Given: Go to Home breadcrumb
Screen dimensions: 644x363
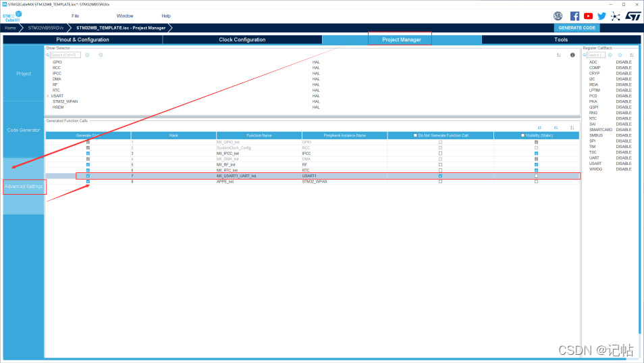Looking at the screenshot, I should (10, 28).
